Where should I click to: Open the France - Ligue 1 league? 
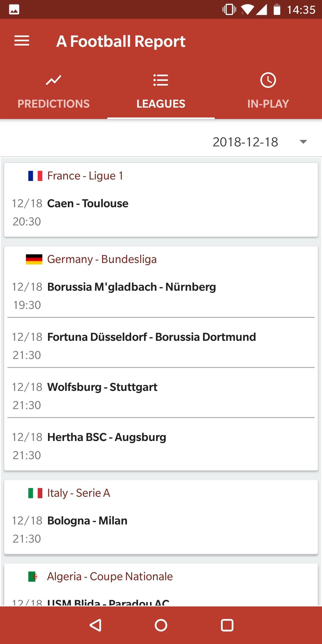click(85, 176)
